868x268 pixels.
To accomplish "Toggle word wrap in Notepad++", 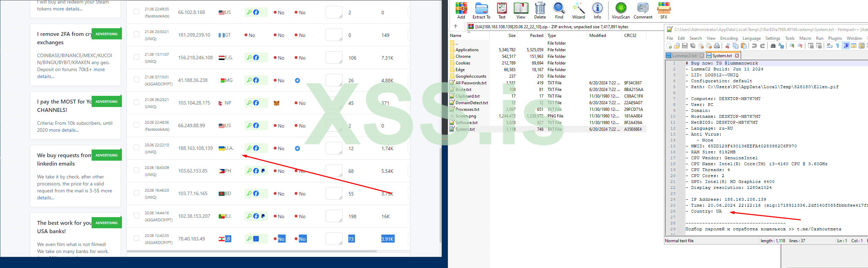I will point(830,46).
